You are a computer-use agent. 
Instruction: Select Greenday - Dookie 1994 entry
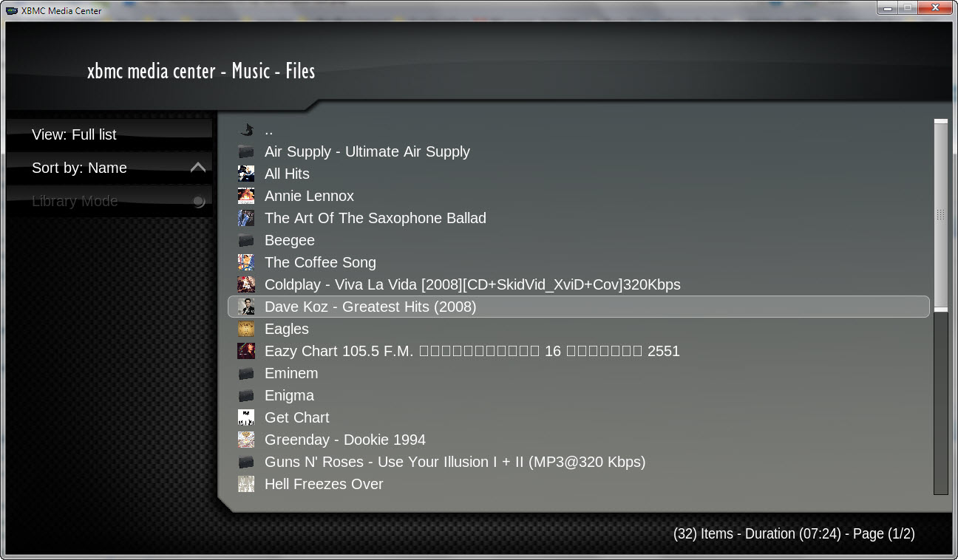(x=345, y=440)
